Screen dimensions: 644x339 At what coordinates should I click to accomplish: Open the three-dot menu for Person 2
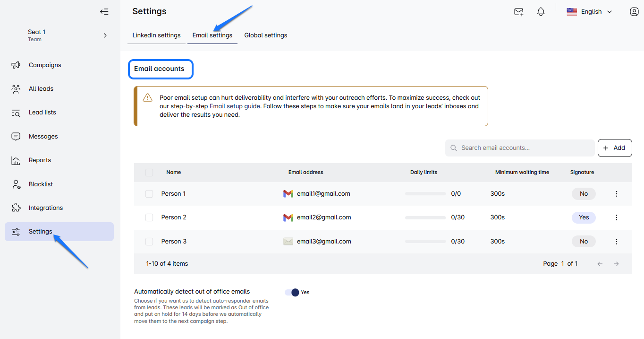[616, 217]
